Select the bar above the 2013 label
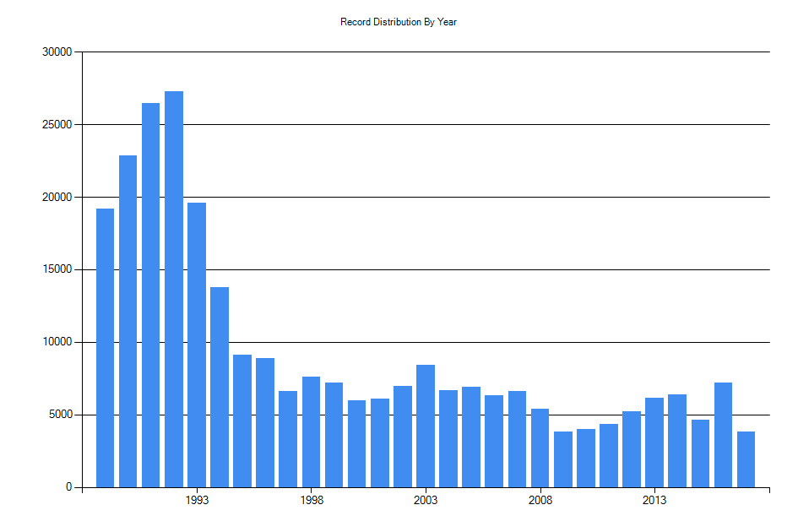Viewport: 798px width, 532px height. [654, 442]
